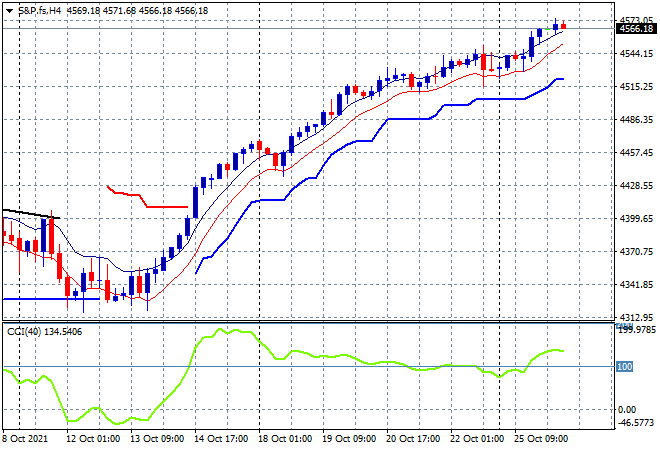
Task: Click the 20 Oct 17:00 time label
Action: pyautogui.click(x=413, y=439)
